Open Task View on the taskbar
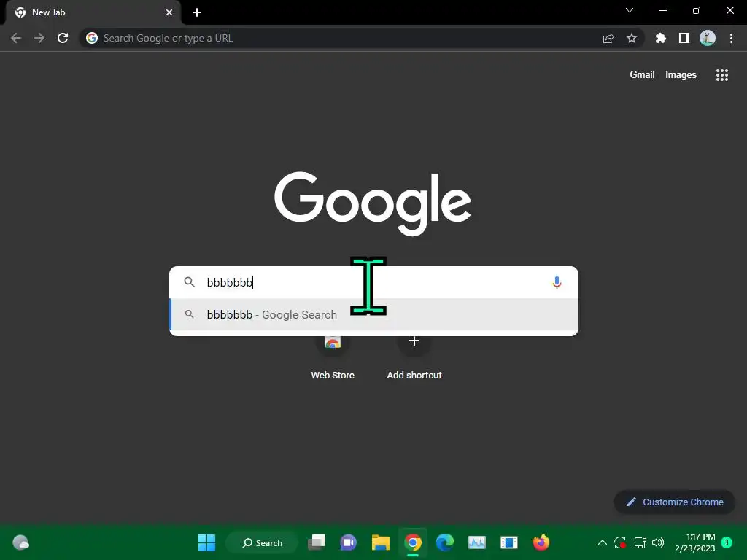 (x=317, y=542)
